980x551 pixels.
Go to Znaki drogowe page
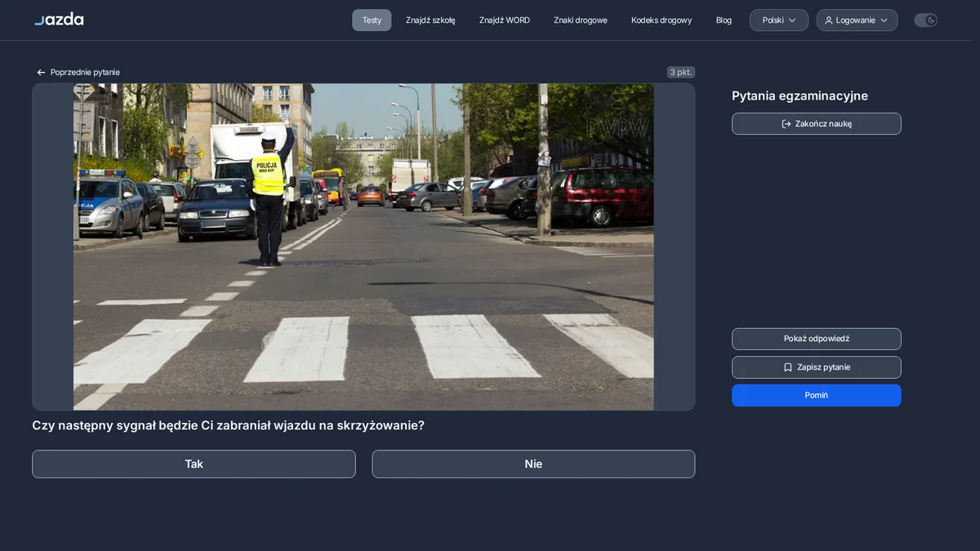[581, 20]
